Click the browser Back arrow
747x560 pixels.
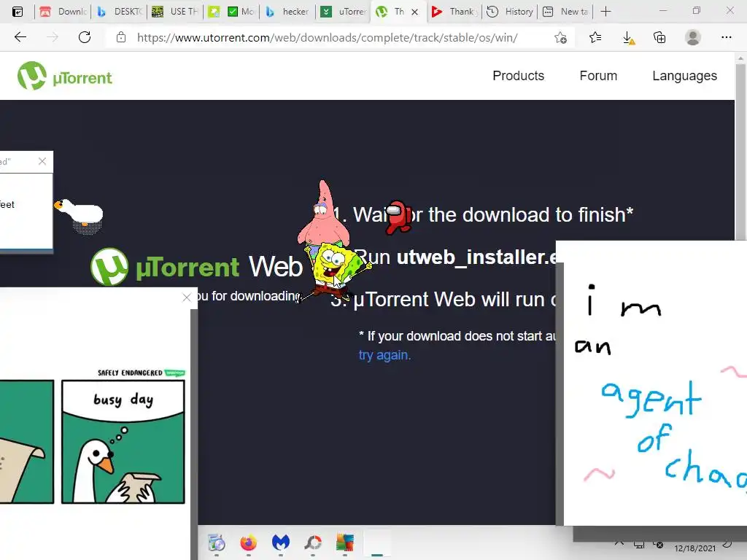(20, 37)
